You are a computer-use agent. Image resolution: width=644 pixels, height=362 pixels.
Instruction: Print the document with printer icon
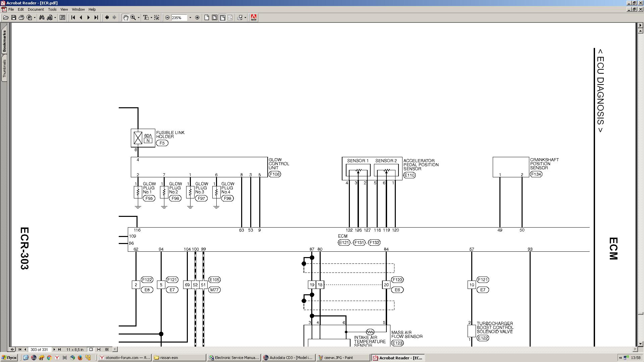[21, 17]
